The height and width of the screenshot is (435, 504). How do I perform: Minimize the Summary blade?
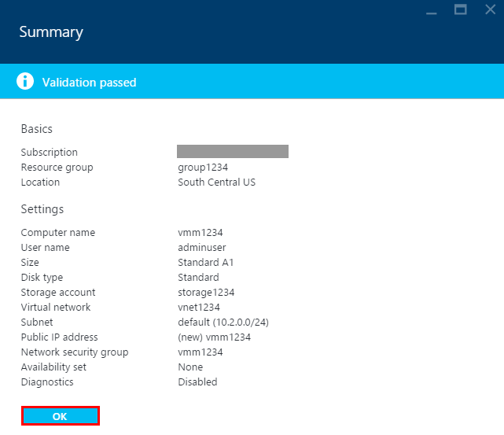(x=432, y=13)
